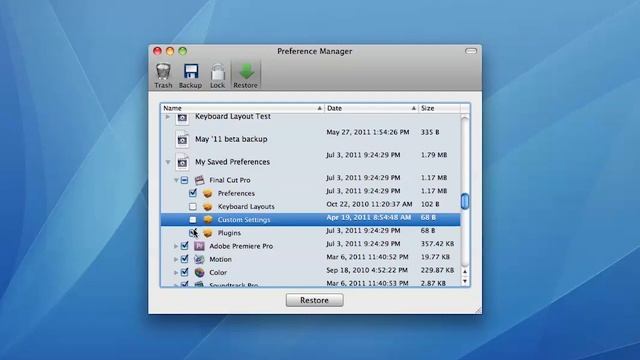
Task: Click the "1.79 MB" size value
Action: click(x=434, y=155)
